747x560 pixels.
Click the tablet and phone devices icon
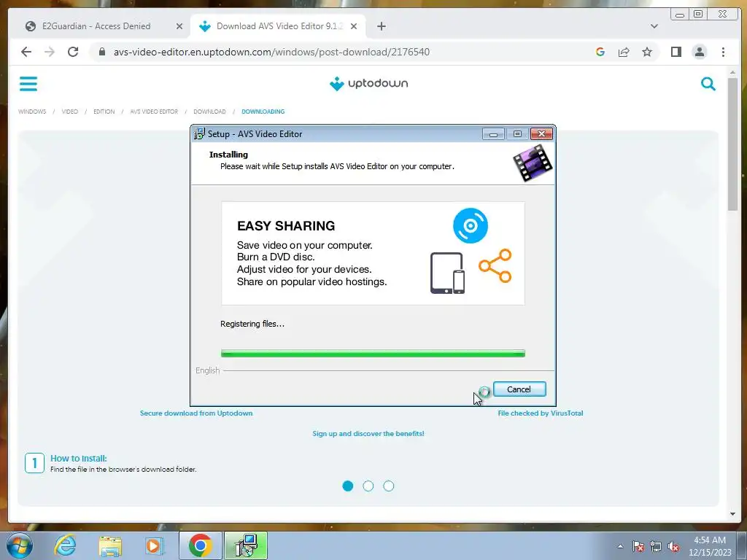447,273
